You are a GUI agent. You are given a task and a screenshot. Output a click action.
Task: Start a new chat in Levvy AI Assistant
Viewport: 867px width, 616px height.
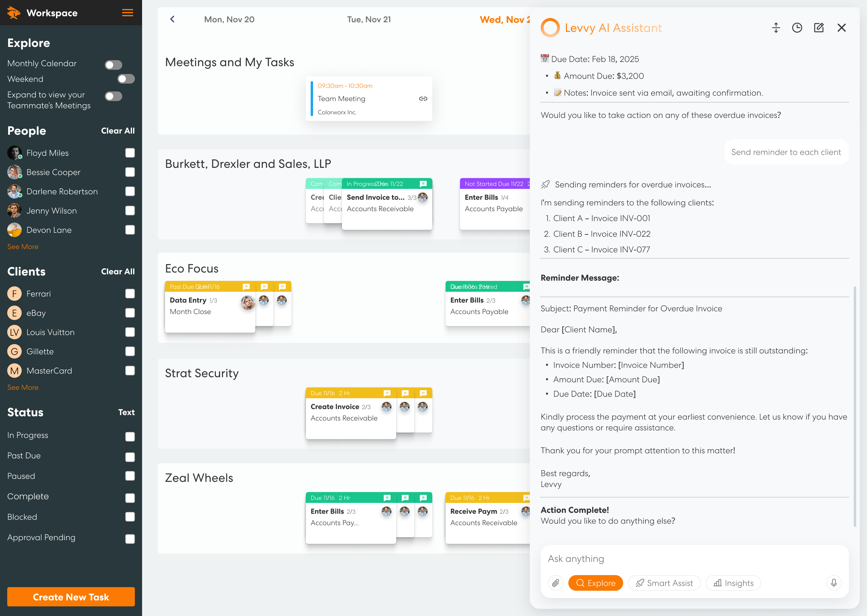[819, 28]
